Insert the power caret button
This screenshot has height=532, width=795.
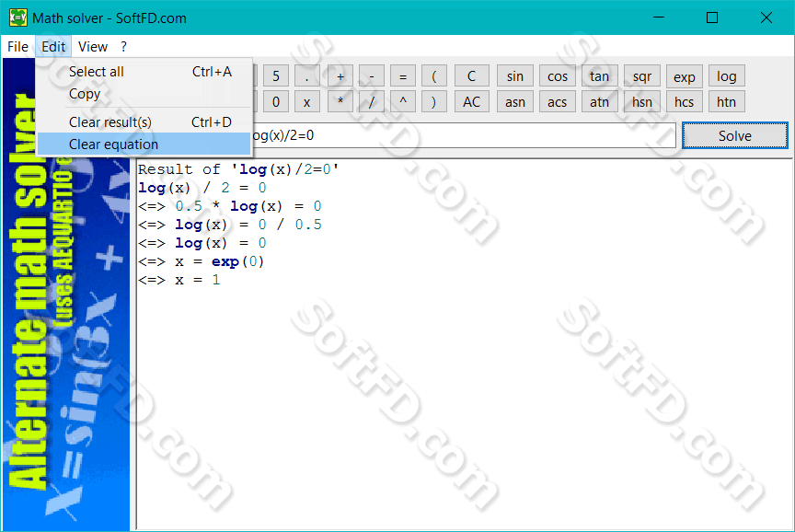coord(403,102)
